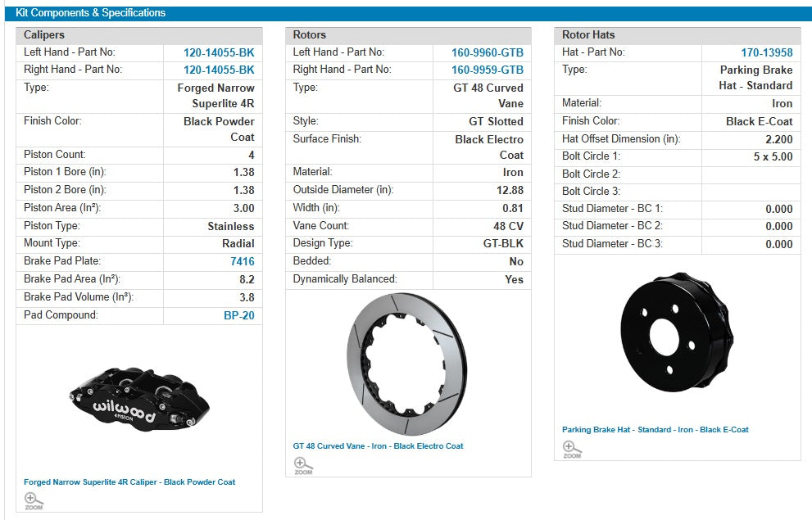The image size is (812, 520).
Task: Open right hand caliper part number link
Action: pyautogui.click(x=219, y=70)
